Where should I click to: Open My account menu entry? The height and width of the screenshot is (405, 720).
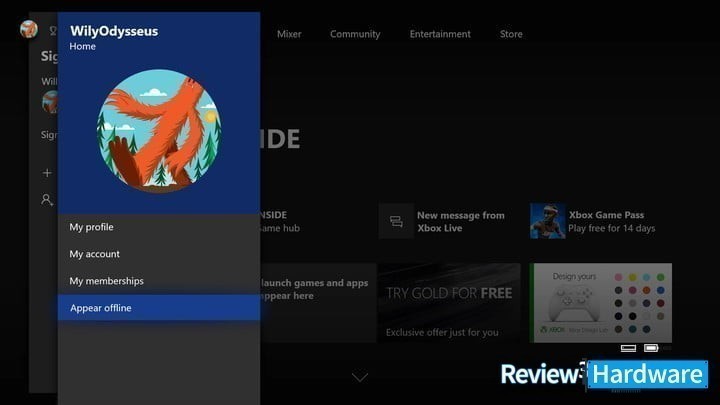[x=158, y=254]
